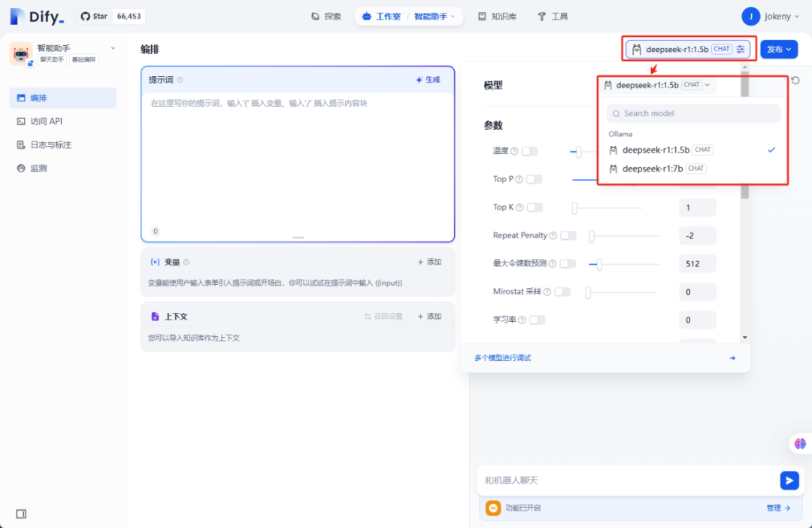The image size is (812, 528).
Task: Click the 变量 help question icon
Action: pos(186,262)
